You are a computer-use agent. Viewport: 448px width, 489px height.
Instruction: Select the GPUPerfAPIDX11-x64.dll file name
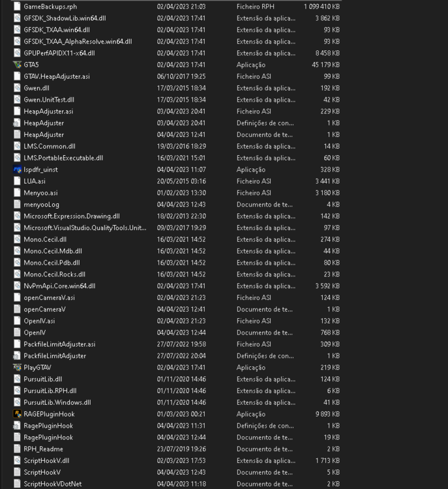[x=59, y=53]
